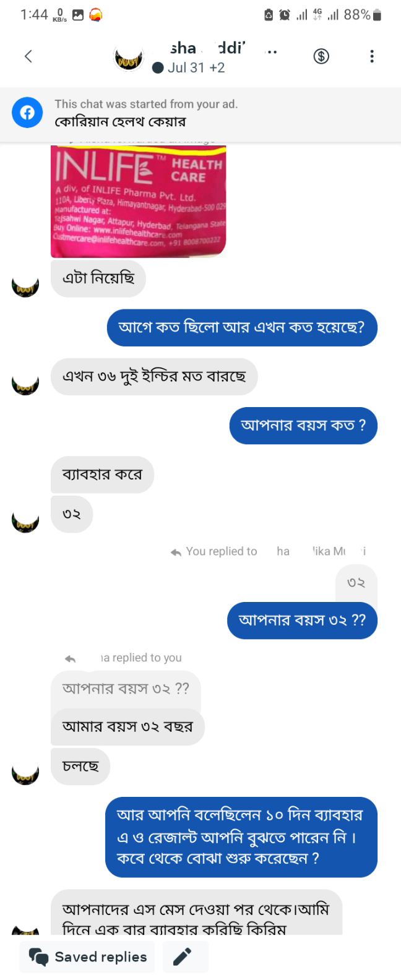Open the three-dot overflow menu
The width and height of the screenshot is (401, 980).
click(x=371, y=56)
